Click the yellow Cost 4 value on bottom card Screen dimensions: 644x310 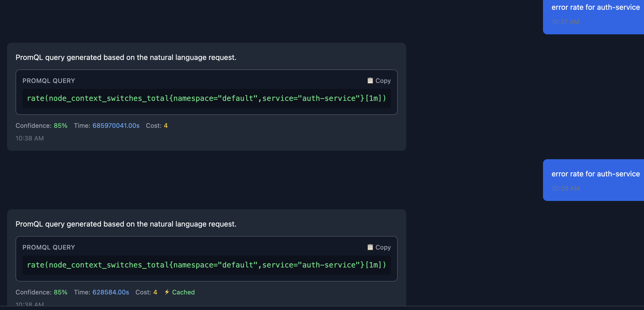155,292
